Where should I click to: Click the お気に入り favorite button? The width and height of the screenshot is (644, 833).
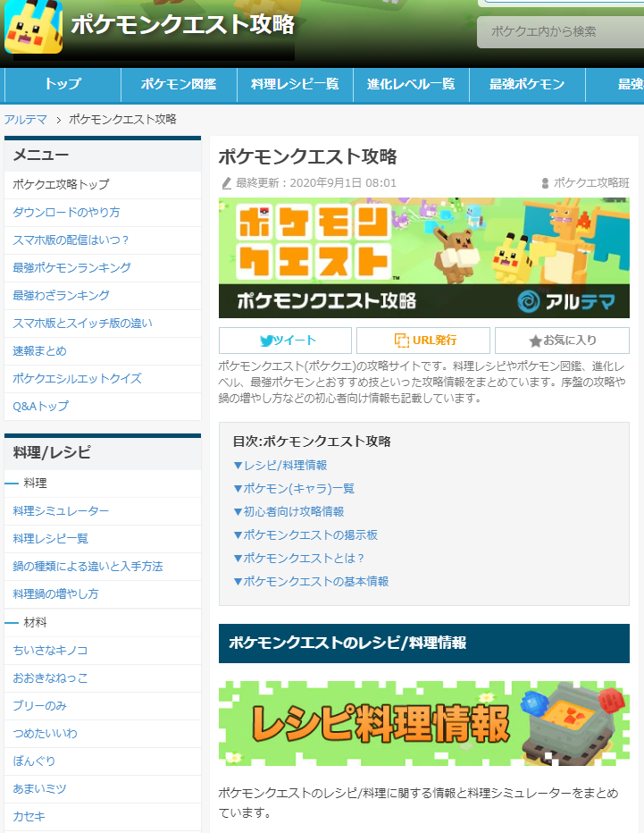(562, 341)
